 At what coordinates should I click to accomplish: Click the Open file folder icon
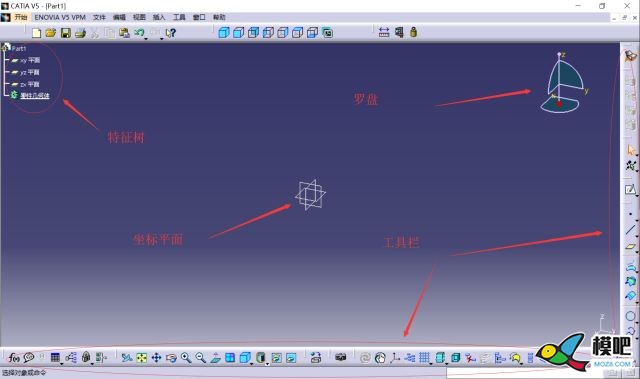[x=51, y=33]
